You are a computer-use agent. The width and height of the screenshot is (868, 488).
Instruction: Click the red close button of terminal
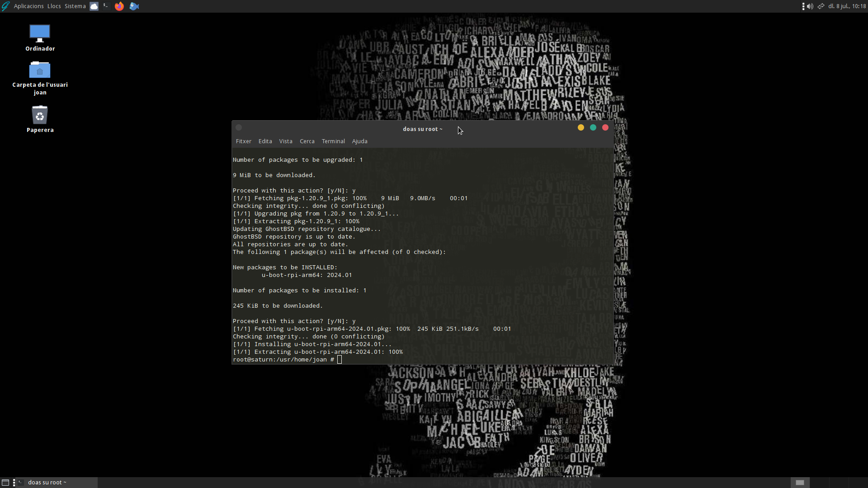click(x=605, y=128)
